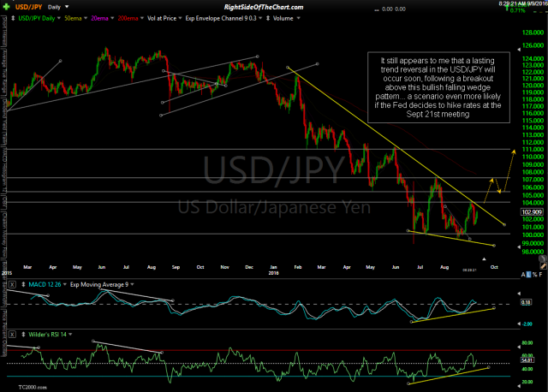
Task: Click the 102.909 current price label
Action: tap(532, 211)
